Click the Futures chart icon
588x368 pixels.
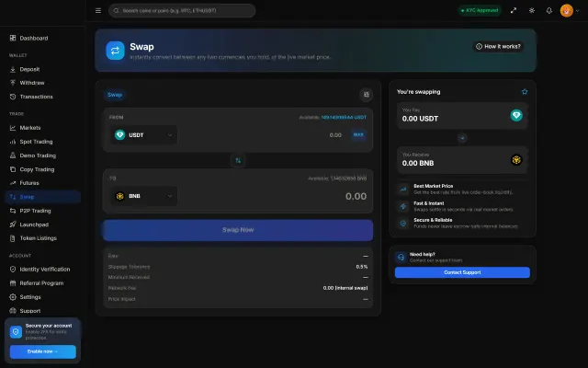click(x=13, y=183)
